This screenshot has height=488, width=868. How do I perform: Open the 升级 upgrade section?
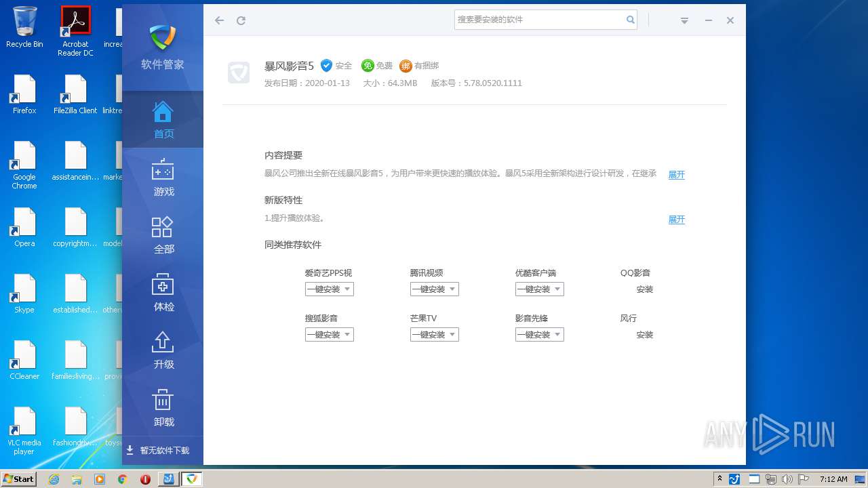click(163, 350)
